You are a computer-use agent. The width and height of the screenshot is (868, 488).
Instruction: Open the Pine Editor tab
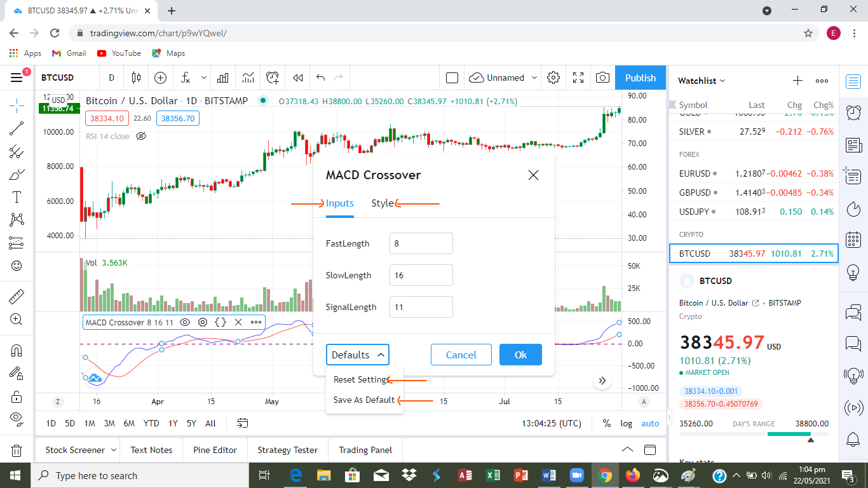pos(215,450)
